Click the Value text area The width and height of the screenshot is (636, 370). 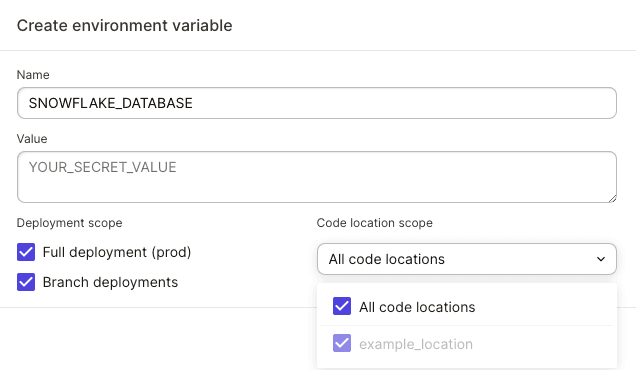pyautogui.click(x=317, y=177)
